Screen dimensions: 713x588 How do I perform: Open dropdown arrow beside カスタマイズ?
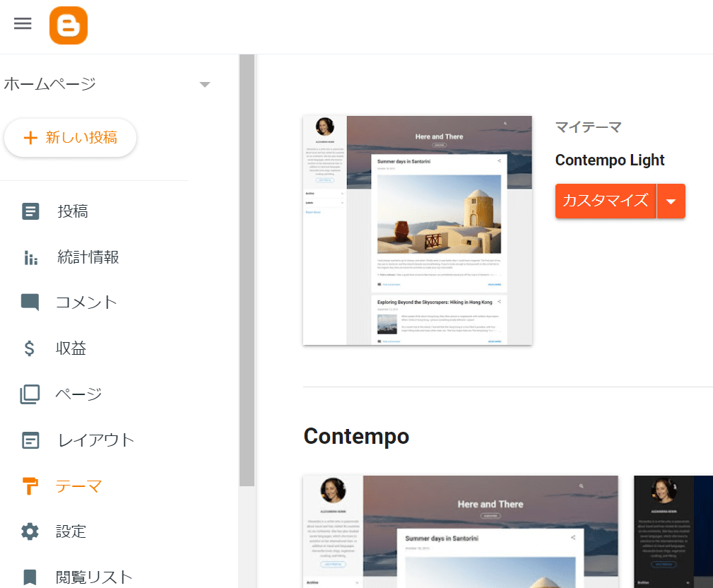point(671,201)
